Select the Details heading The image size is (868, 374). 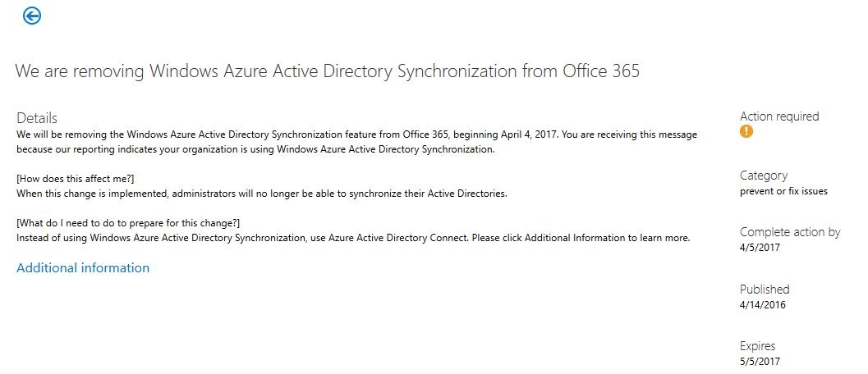click(x=37, y=118)
